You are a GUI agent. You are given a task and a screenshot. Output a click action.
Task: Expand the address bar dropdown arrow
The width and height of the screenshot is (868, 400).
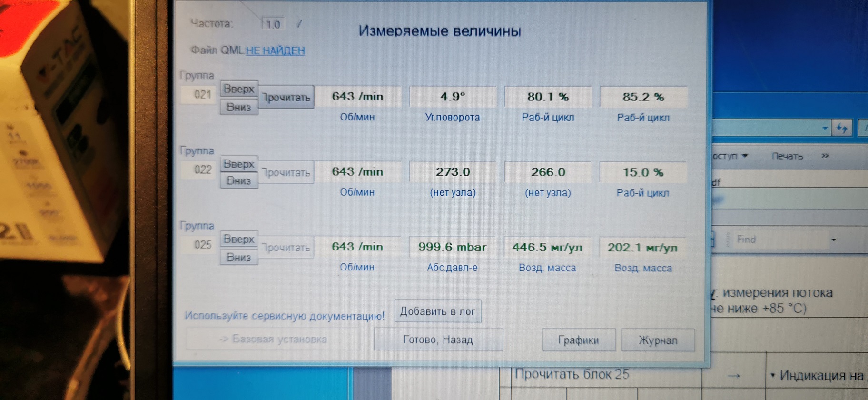point(825,128)
